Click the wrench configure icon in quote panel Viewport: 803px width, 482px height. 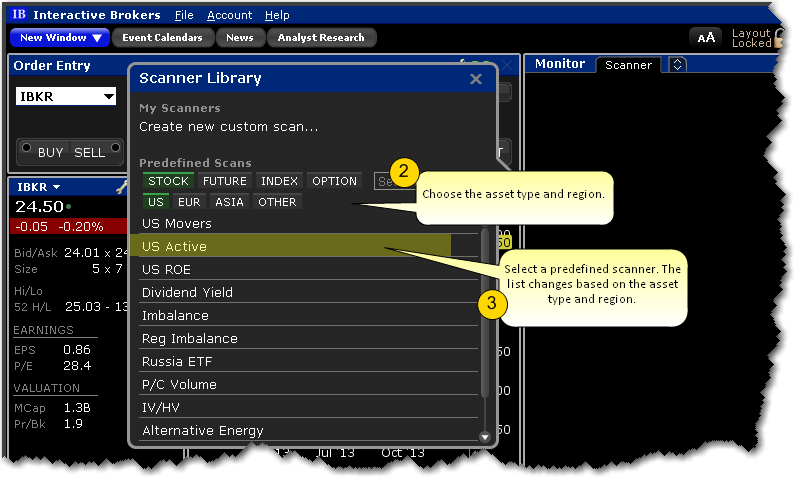[x=121, y=187]
